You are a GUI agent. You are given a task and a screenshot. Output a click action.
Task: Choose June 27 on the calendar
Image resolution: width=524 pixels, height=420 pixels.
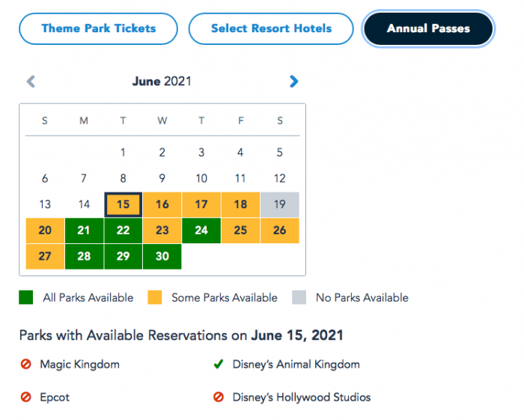point(45,256)
